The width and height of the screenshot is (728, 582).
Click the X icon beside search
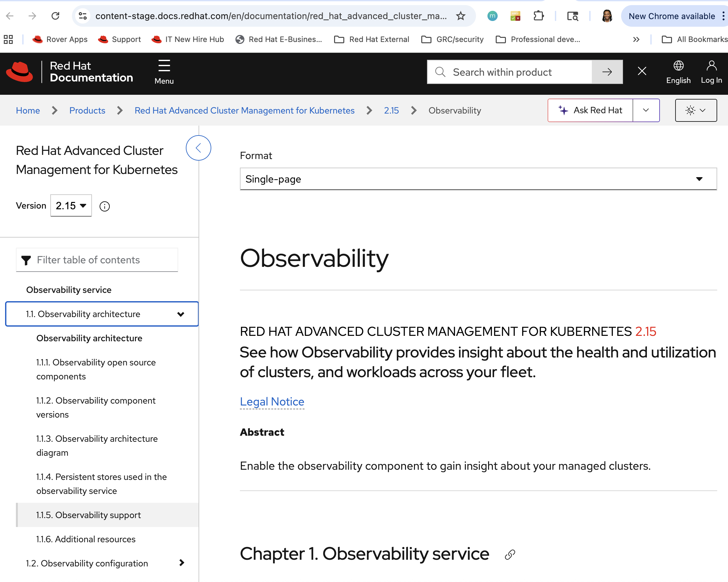click(641, 71)
